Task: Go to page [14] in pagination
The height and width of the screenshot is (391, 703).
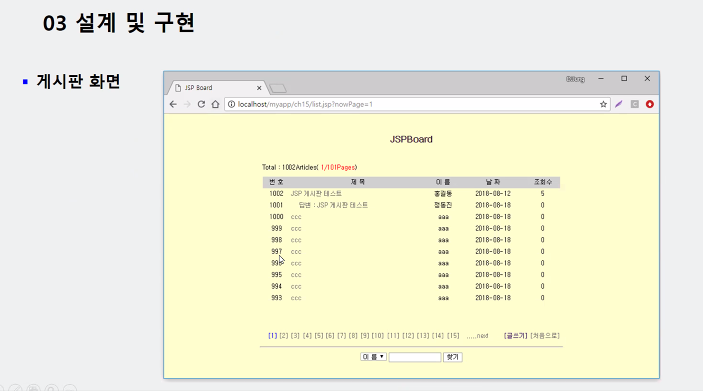Action: click(438, 335)
